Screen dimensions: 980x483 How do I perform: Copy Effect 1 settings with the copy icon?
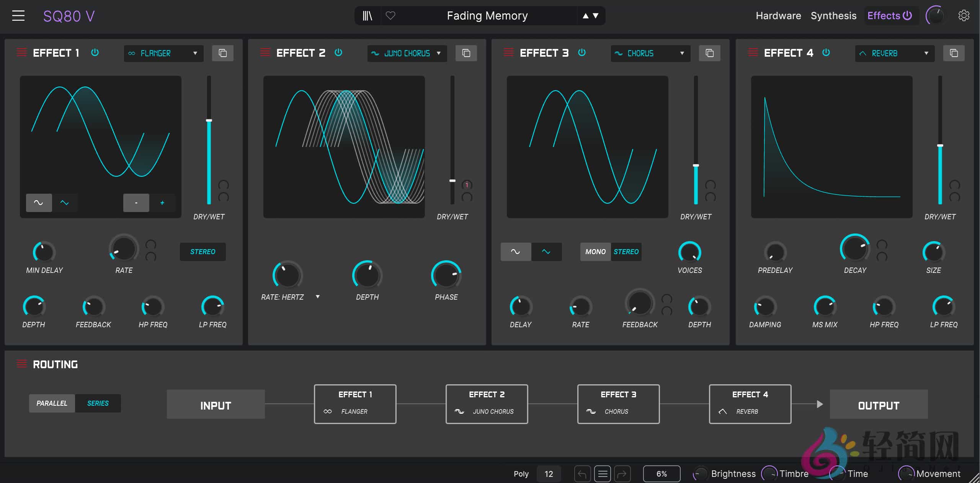point(223,53)
